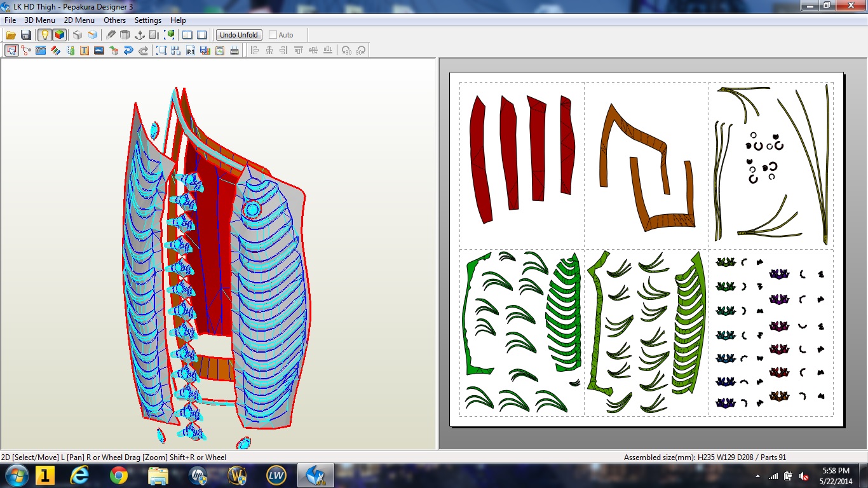
Task: Click the align right icon
Action: point(284,50)
